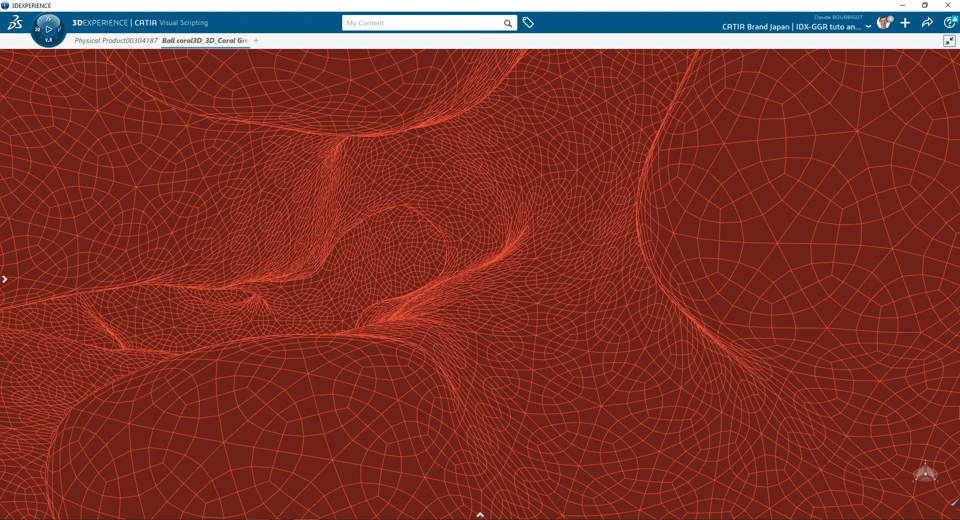960x520 pixels.
Task: Open the Claude BOURBIGOT user avatar
Action: pyautogui.click(x=884, y=23)
